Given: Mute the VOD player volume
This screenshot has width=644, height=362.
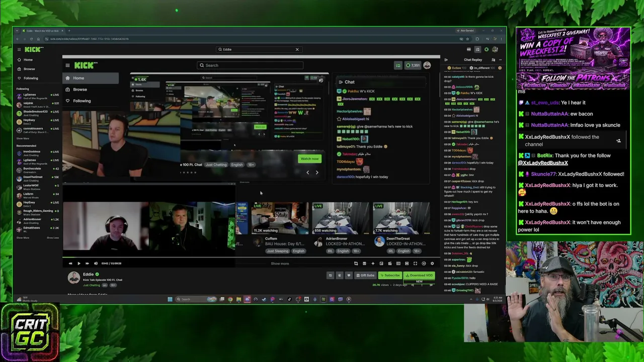Looking at the screenshot, I should point(96,263).
